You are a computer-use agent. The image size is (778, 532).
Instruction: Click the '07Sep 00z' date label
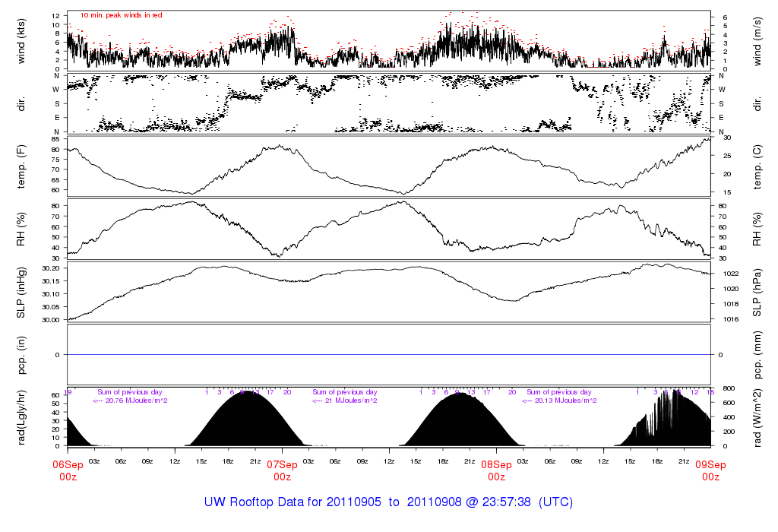coord(283,470)
